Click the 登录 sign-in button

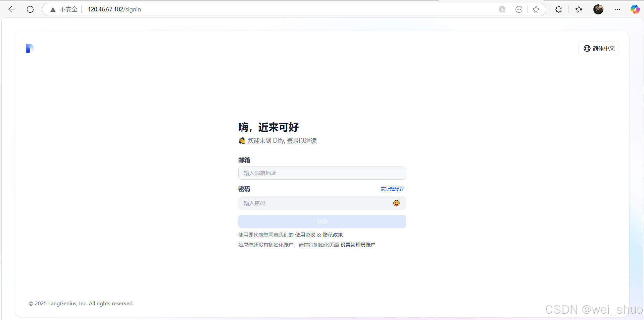click(321, 221)
